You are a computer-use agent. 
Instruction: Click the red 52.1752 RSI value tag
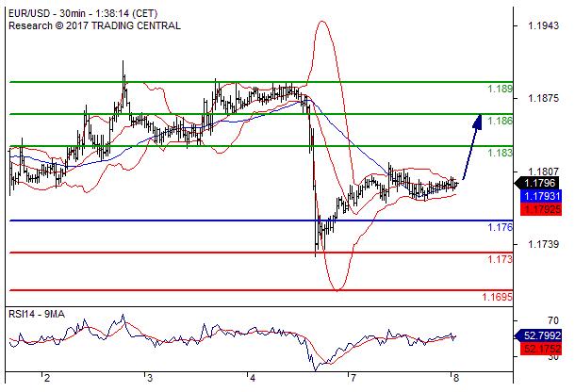pyautogui.click(x=540, y=348)
